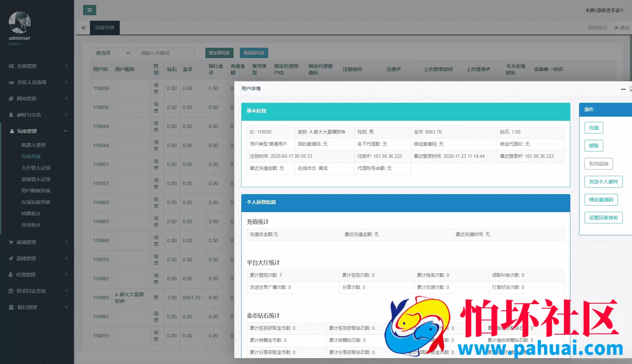Click the 退出 logout link

[622, 28]
